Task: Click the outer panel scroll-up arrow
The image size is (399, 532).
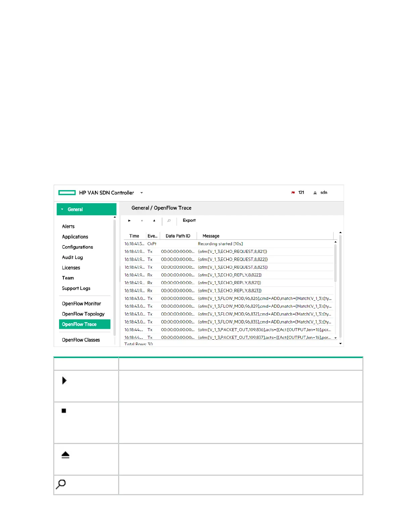Action: pos(341,232)
